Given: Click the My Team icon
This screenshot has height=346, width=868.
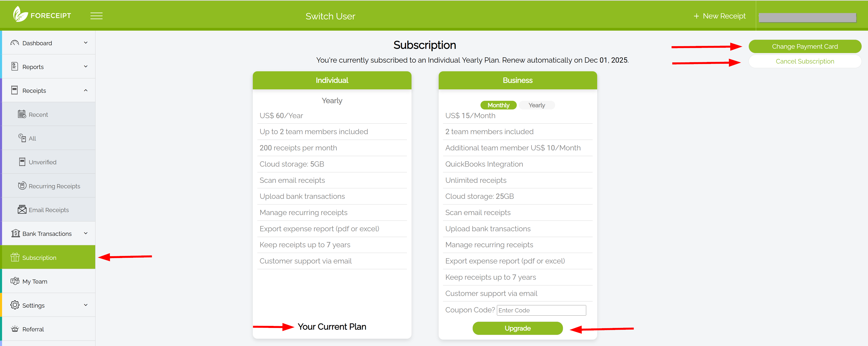Looking at the screenshot, I should [15, 281].
